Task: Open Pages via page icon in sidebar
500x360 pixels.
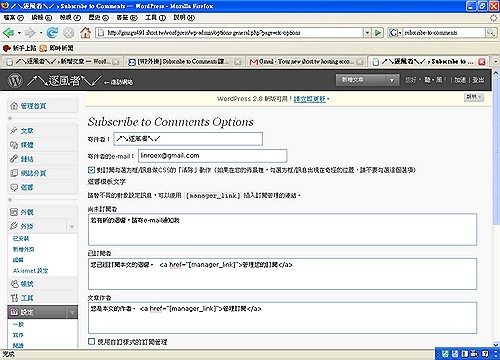Action: click(14, 173)
